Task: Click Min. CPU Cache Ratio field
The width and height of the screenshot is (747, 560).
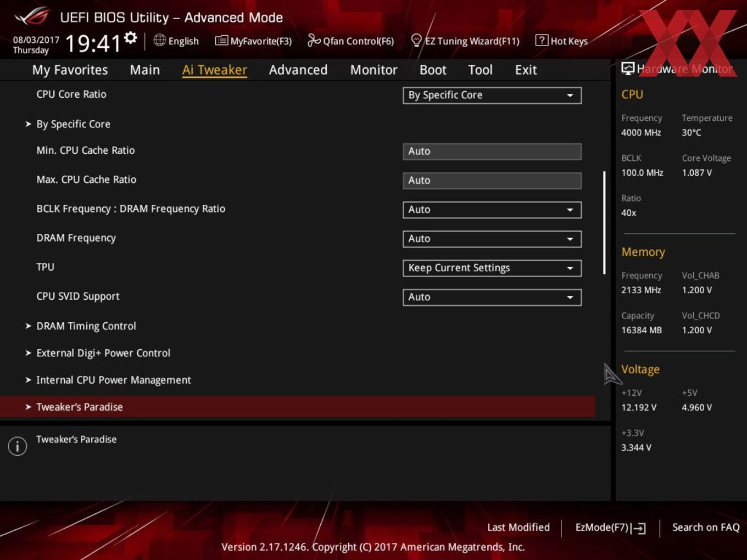Action: 492,152
